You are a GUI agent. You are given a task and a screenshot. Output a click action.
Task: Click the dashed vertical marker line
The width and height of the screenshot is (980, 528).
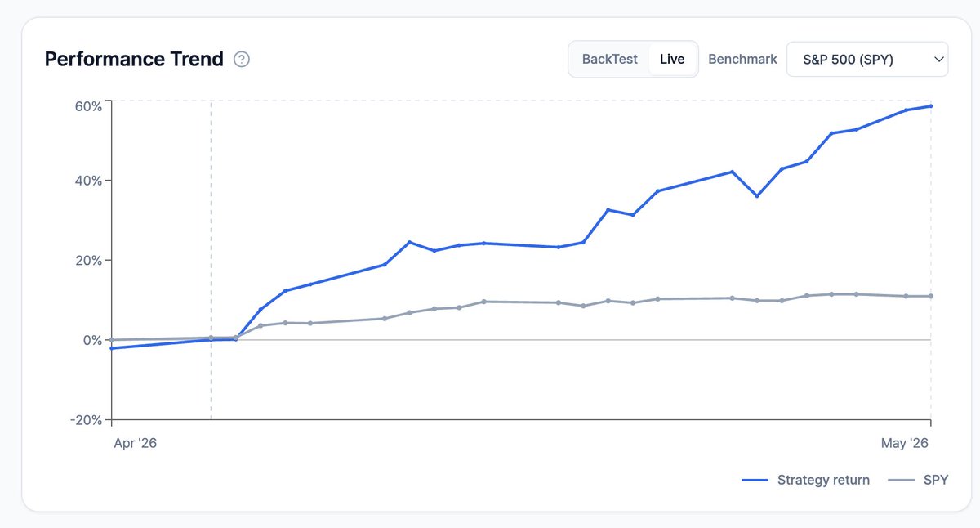point(211,260)
